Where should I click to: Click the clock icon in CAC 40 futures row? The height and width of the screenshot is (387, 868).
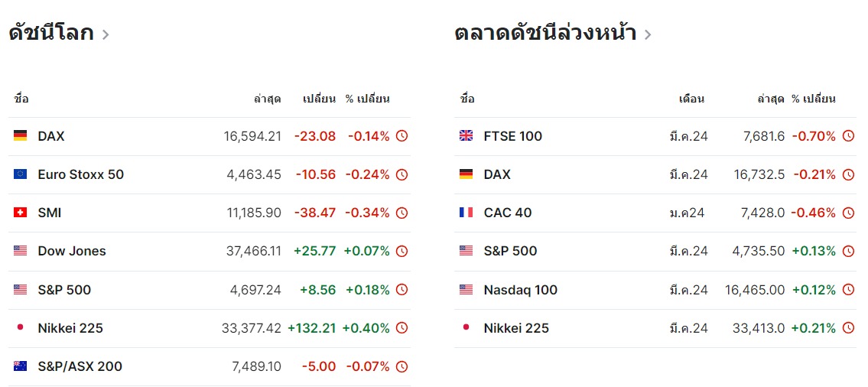pos(848,213)
